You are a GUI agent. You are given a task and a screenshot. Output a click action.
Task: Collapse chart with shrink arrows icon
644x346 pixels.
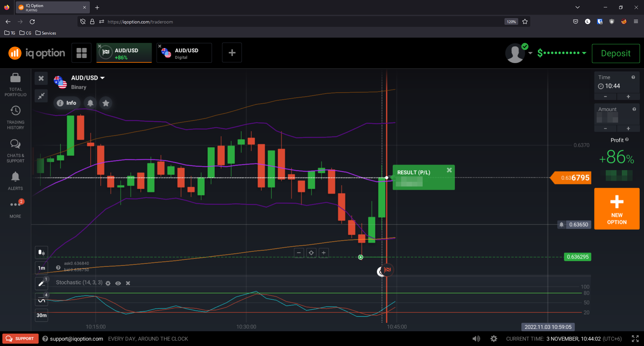(41, 96)
